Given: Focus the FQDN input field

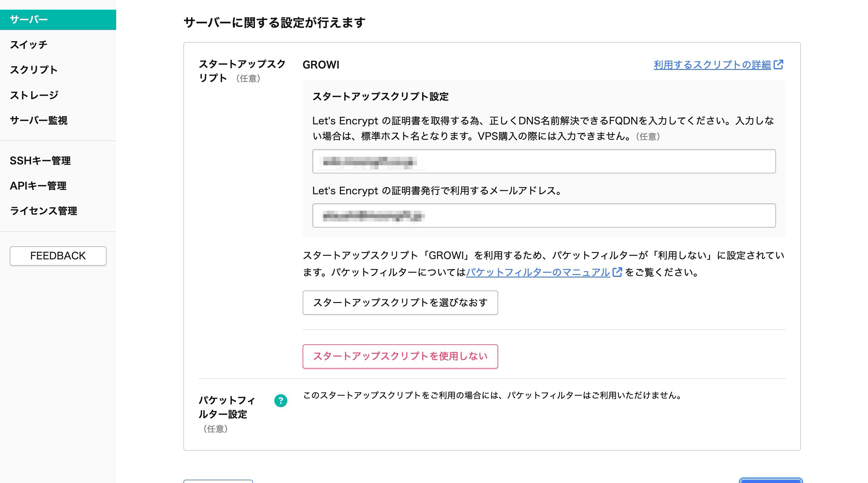Looking at the screenshot, I should click(x=544, y=161).
